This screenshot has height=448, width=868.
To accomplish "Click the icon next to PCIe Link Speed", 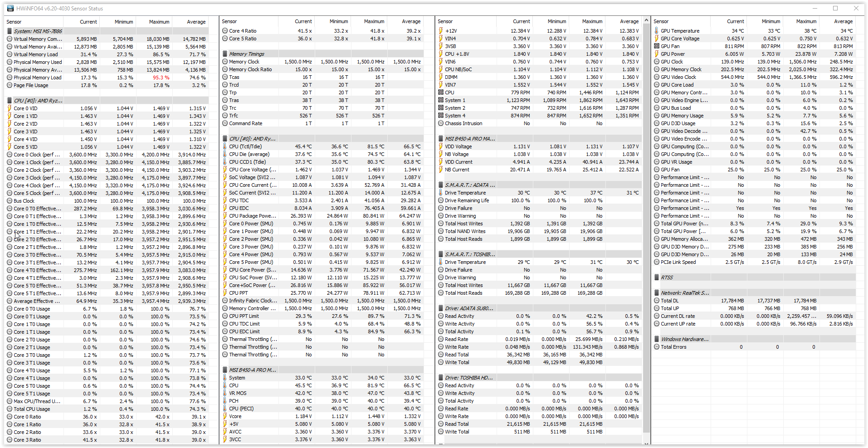I will [657, 262].
